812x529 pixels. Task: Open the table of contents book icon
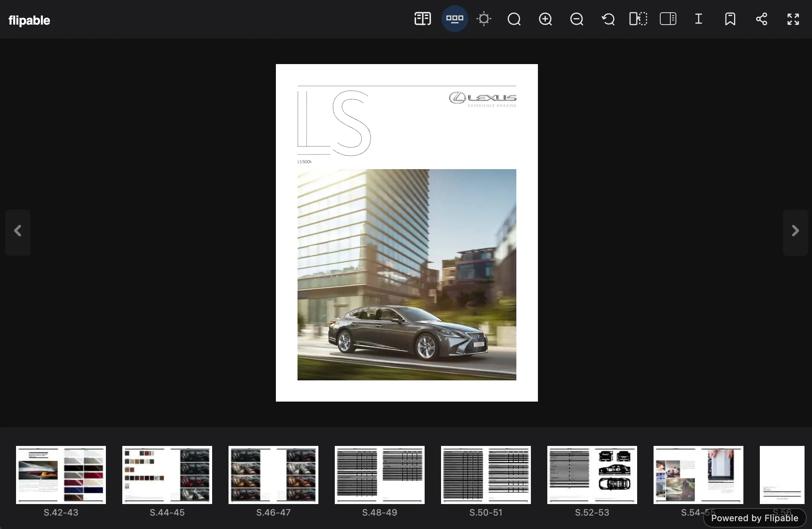pyautogui.click(x=423, y=19)
